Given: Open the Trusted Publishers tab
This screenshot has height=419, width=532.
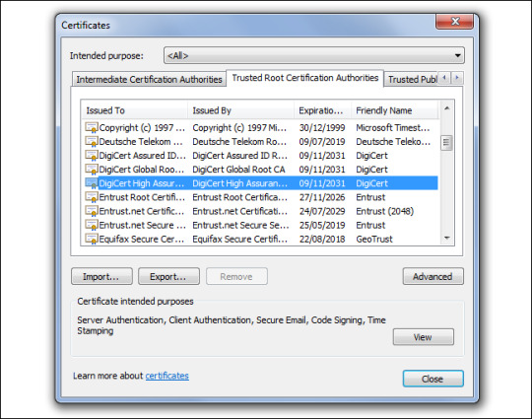Looking at the screenshot, I should click(412, 79).
